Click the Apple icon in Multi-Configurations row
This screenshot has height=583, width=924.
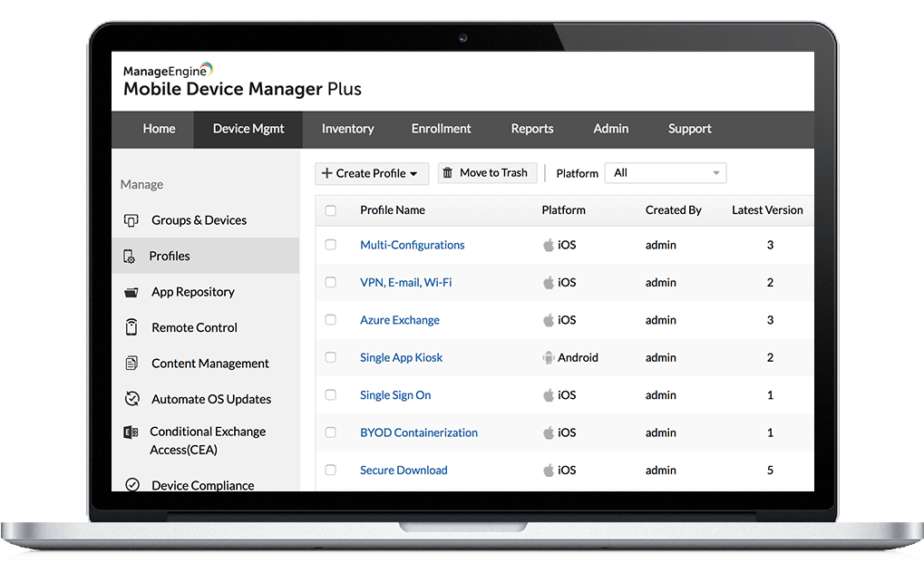point(549,245)
